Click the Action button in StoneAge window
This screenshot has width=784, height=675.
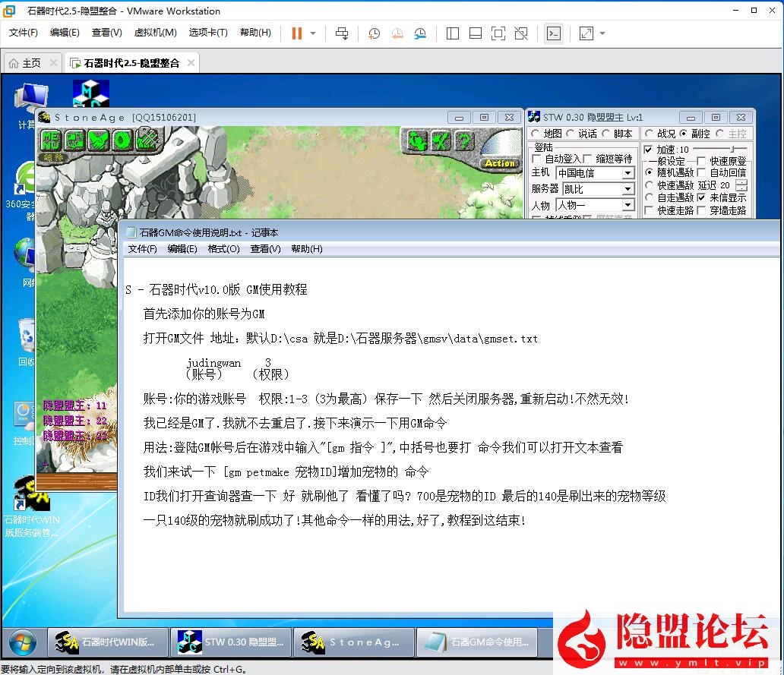(x=500, y=163)
